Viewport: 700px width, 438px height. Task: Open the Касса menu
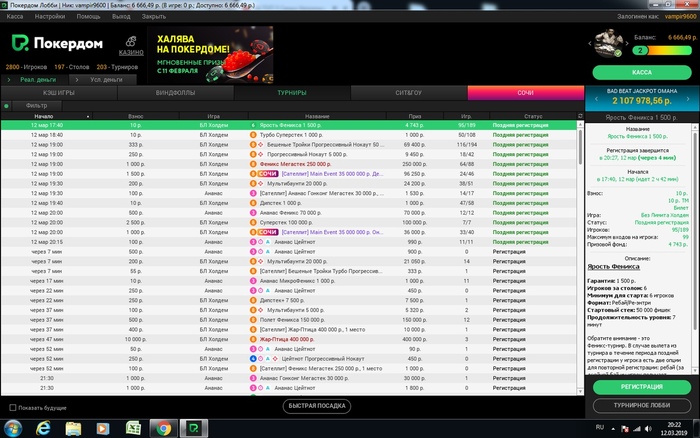pos(15,17)
